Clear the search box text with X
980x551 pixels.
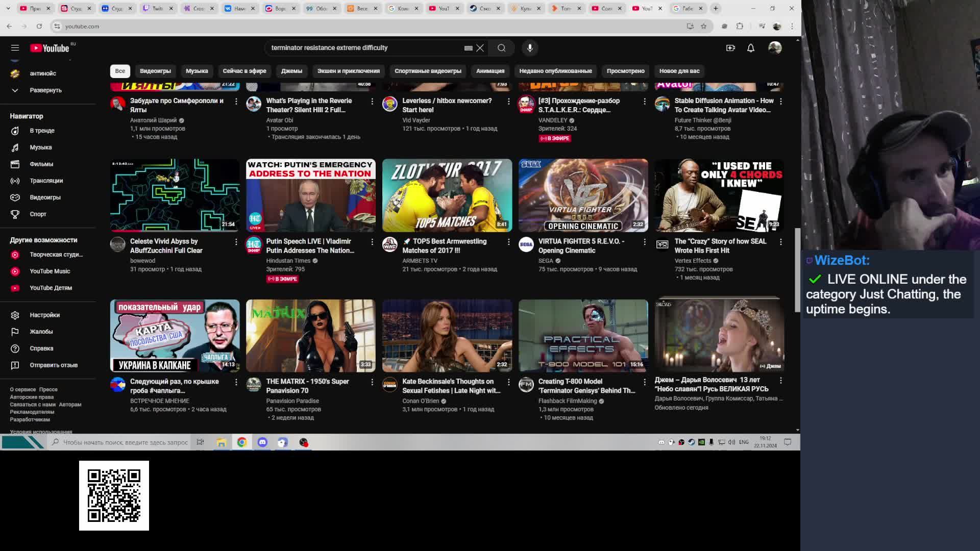click(x=480, y=48)
